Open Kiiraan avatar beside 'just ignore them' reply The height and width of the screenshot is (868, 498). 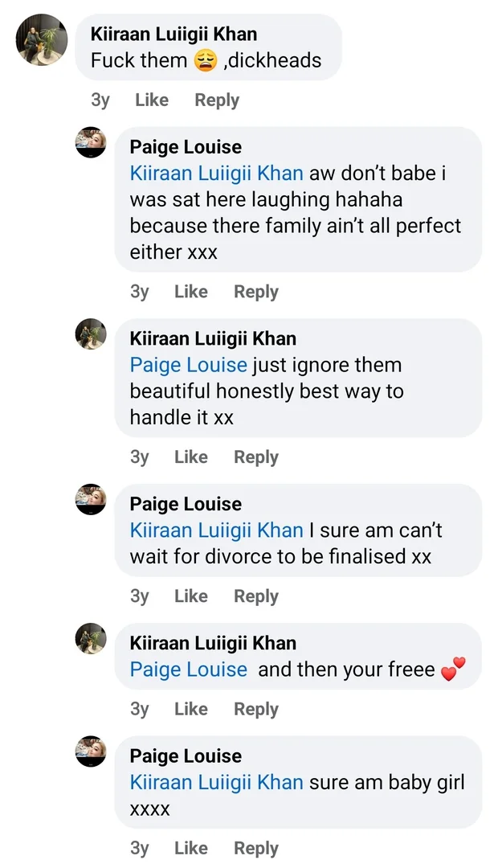91,334
